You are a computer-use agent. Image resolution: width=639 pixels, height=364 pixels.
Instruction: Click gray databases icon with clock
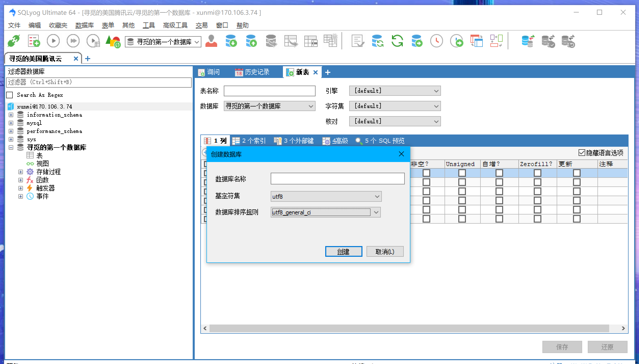[x=568, y=41]
